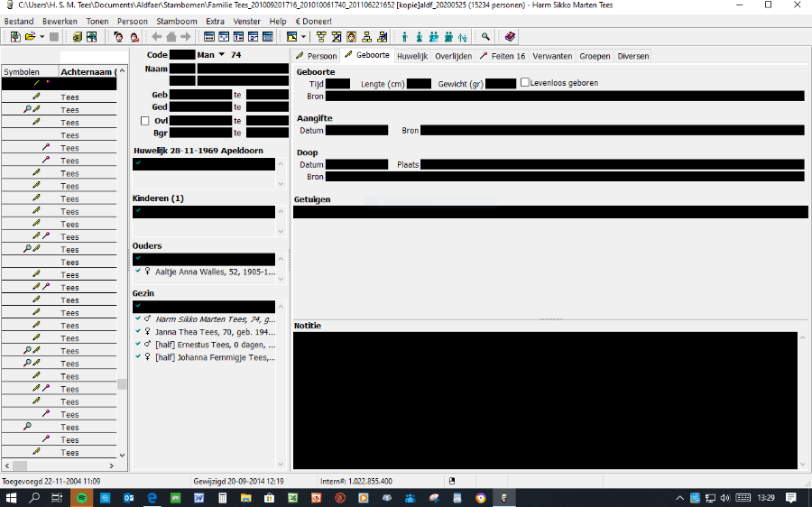Click the open folder icon in toolbar
Viewport: 812px width, 507px height.
pos(30,37)
